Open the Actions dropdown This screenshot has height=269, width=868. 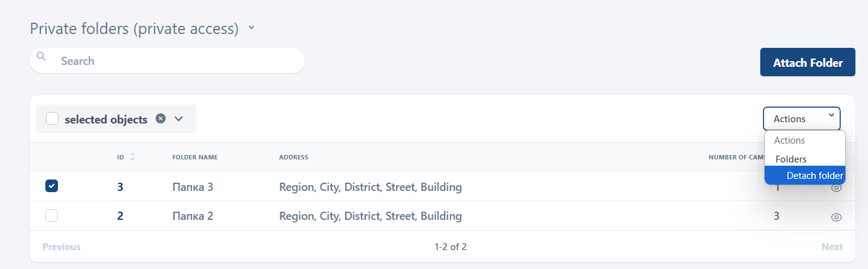(x=801, y=118)
